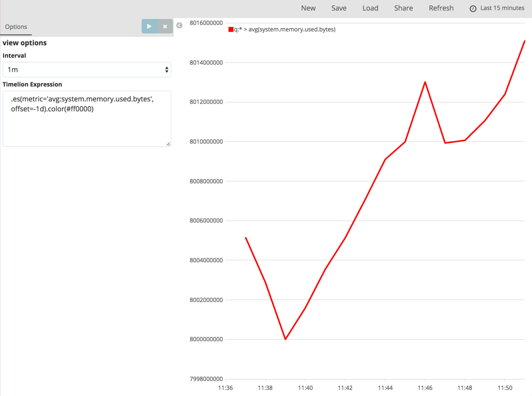Click the clock icon in the time picker
This screenshot has width=532, height=396.
[473, 8]
